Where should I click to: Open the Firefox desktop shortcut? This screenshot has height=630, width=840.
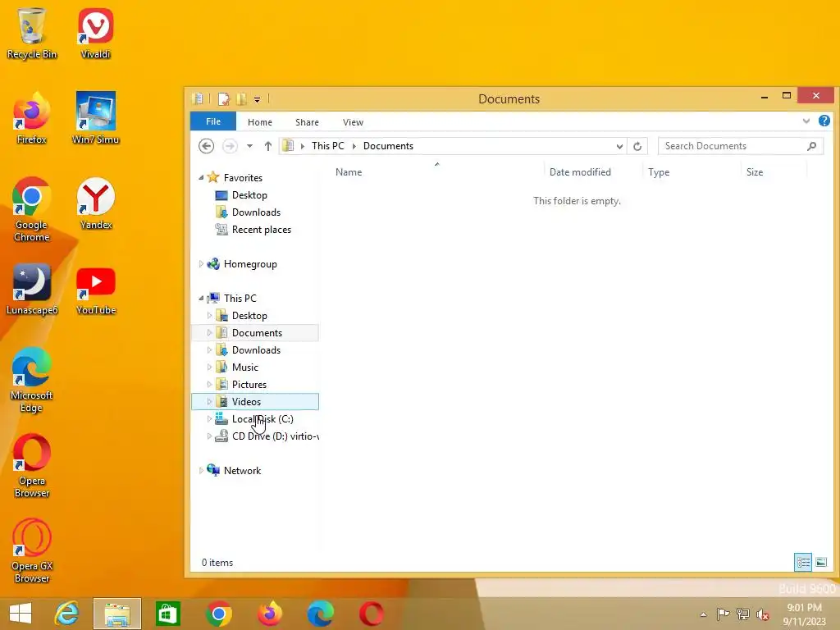coord(32,118)
